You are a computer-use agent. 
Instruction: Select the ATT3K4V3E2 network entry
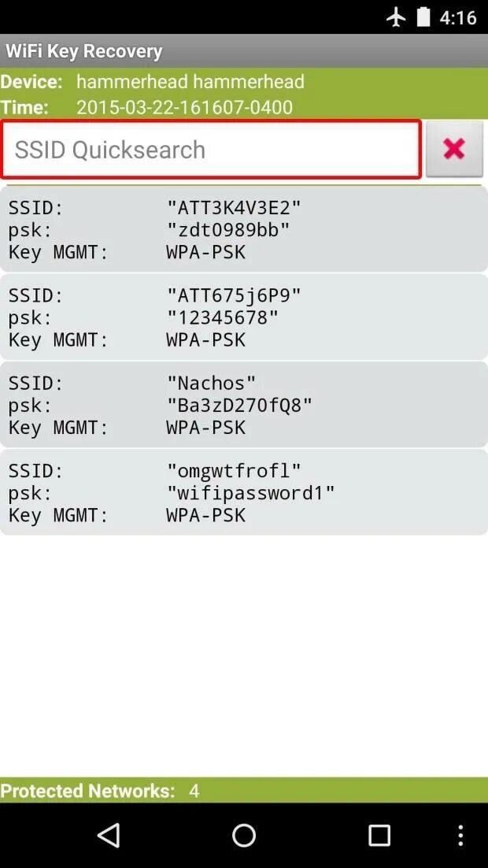(243, 229)
